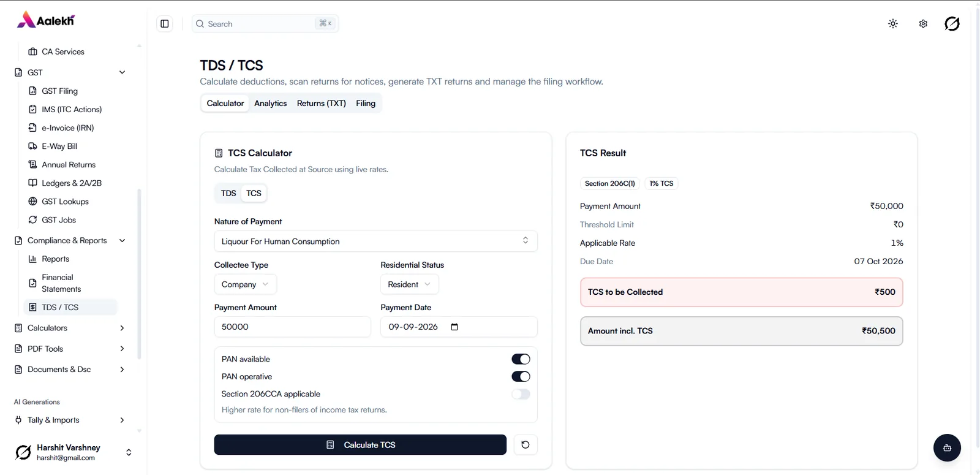Open the Collectee Type Company dropdown
The width and height of the screenshot is (980, 475).
pyautogui.click(x=245, y=284)
